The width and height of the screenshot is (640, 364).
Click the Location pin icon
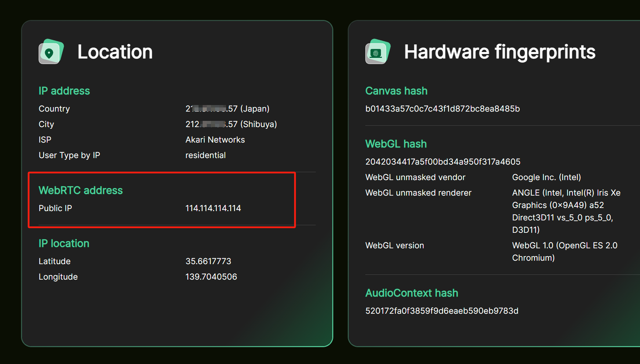tap(51, 52)
